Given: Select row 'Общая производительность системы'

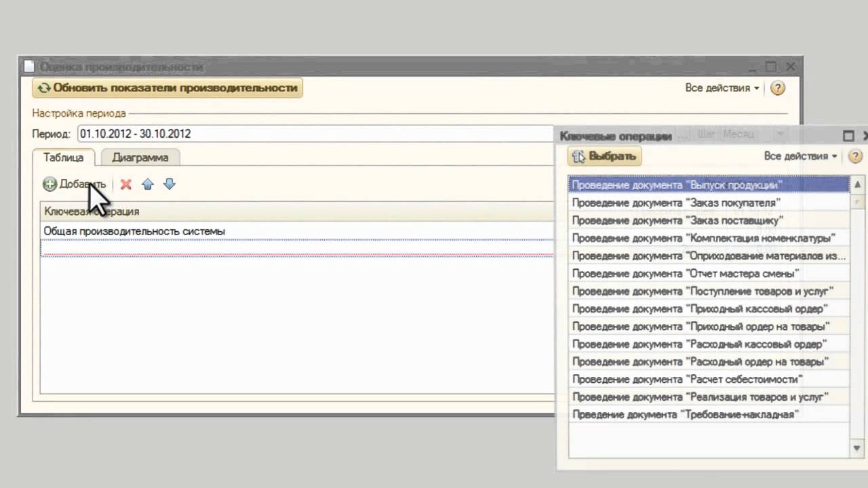Looking at the screenshot, I should coord(297,231).
